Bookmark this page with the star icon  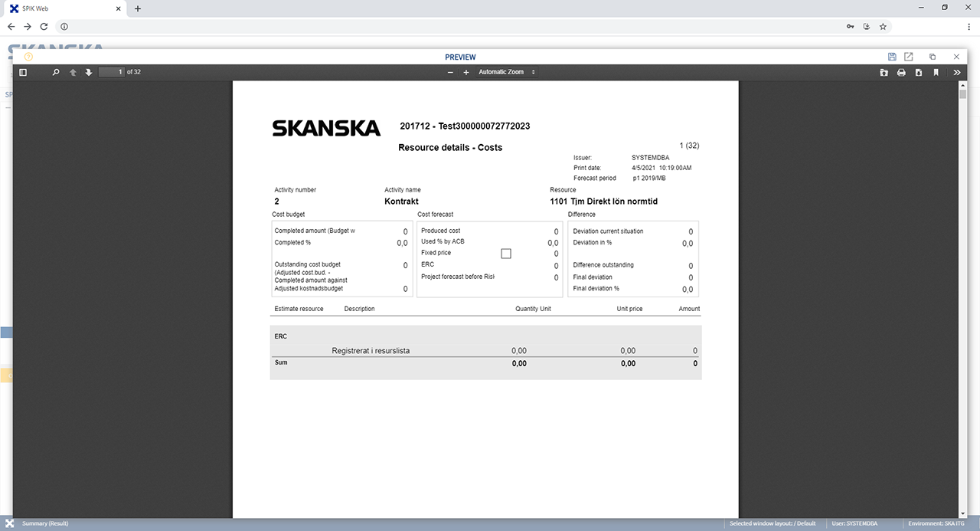coord(883,26)
